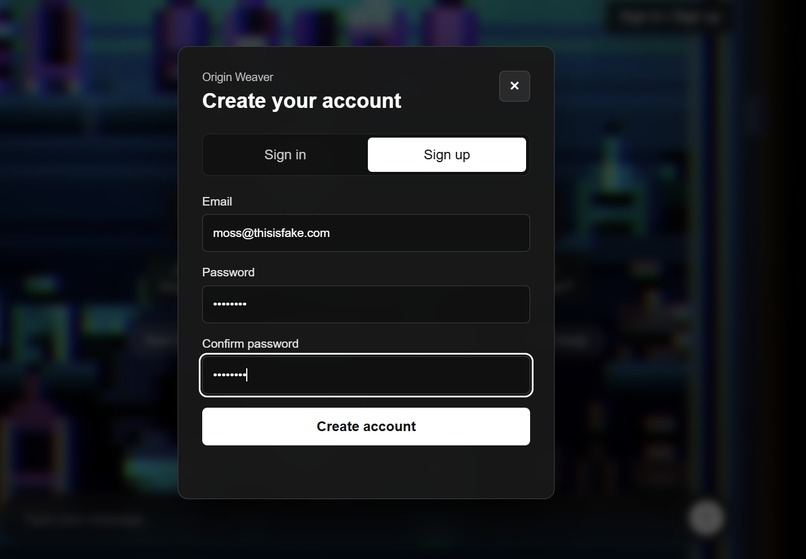Switch to the Sign in tab

pyautogui.click(x=285, y=155)
